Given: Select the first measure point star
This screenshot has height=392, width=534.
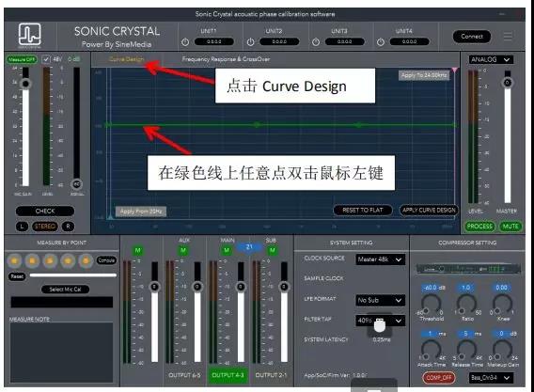Looking at the screenshot, I should tap(14, 261).
